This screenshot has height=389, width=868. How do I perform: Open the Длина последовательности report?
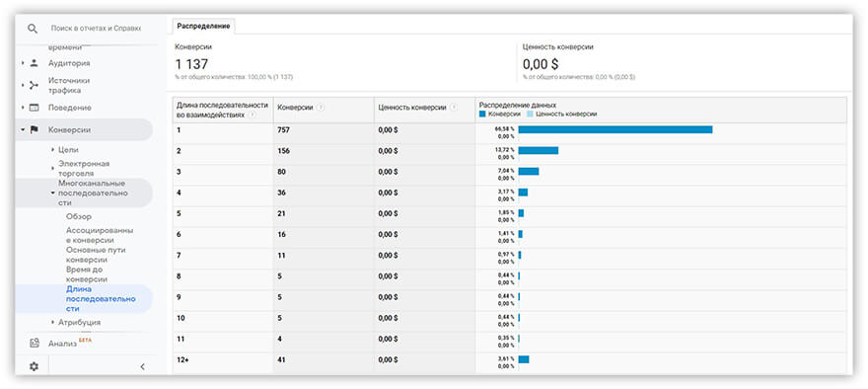pos(101,299)
